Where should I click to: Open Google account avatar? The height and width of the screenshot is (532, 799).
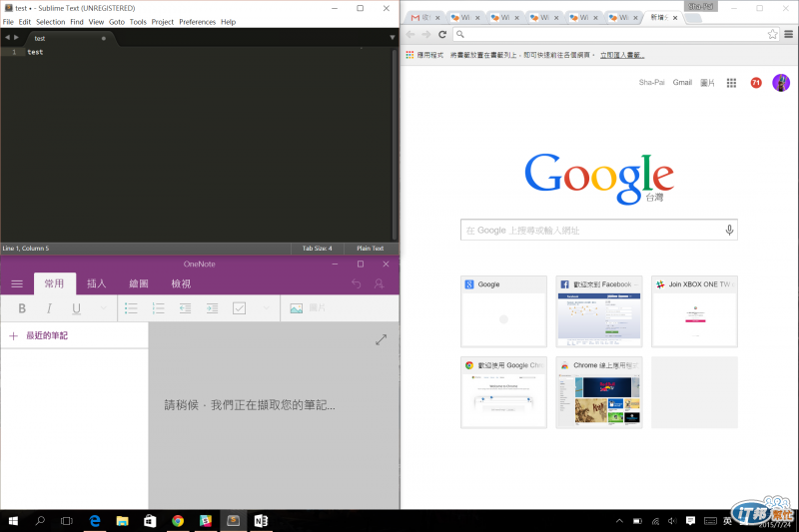tap(781, 83)
